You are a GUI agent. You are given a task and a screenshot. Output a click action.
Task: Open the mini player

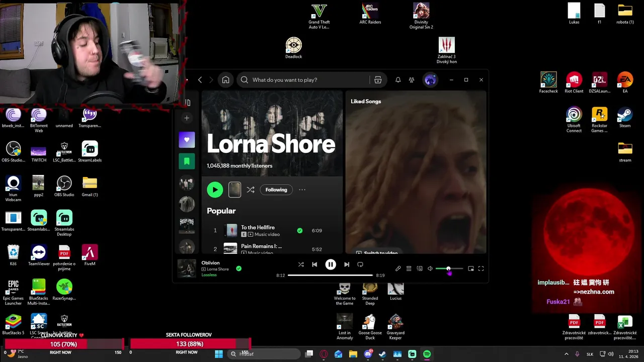click(x=471, y=269)
